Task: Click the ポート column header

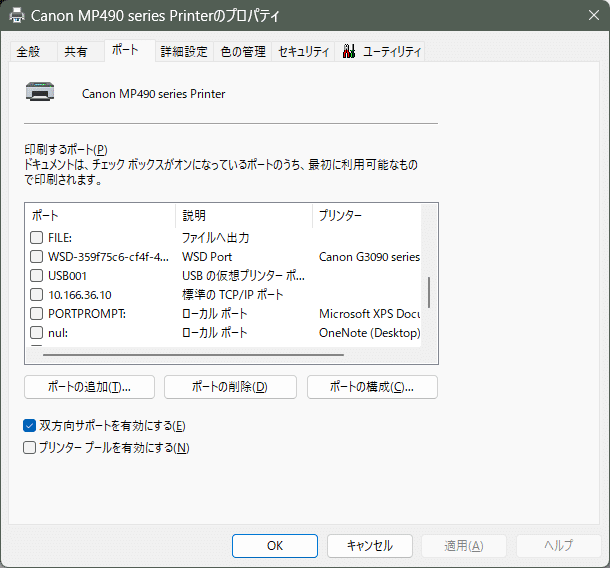Action: [101, 215]
